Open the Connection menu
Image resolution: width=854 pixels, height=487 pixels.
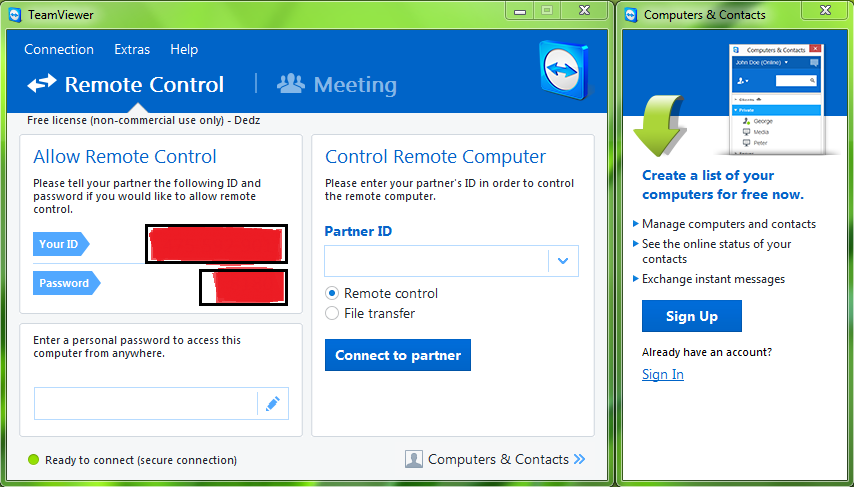tap(59, 49)
